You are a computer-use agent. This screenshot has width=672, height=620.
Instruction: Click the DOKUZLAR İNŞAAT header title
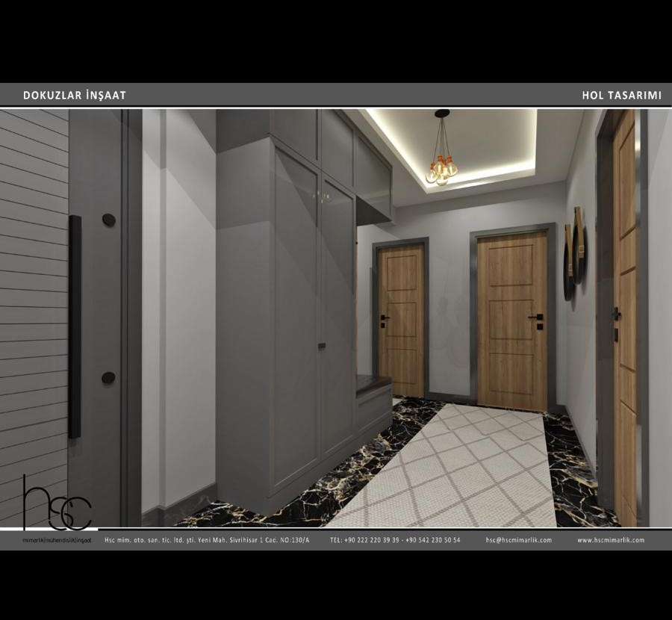pos(75,96)
